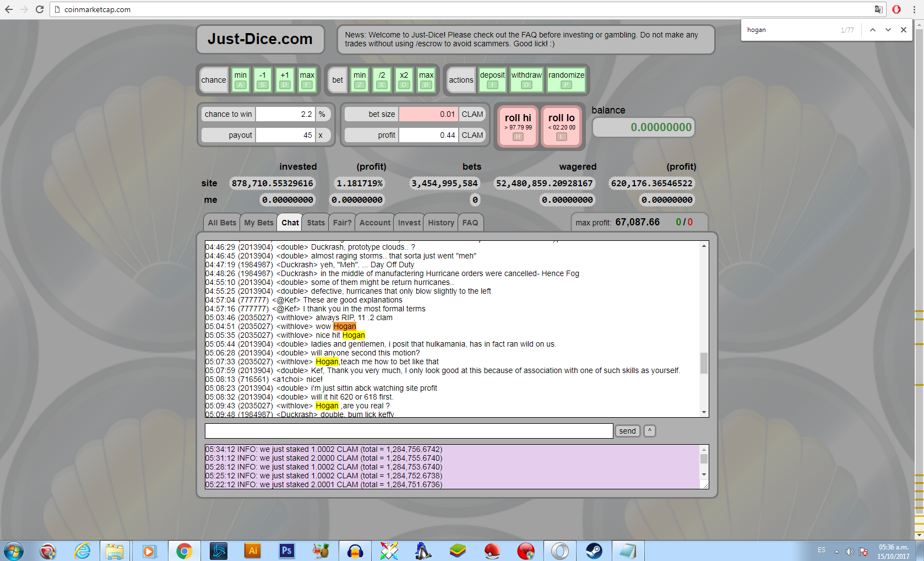The image size is (924, 561).
Task: Open Steam from taskbar
Action: coord(594,551)
